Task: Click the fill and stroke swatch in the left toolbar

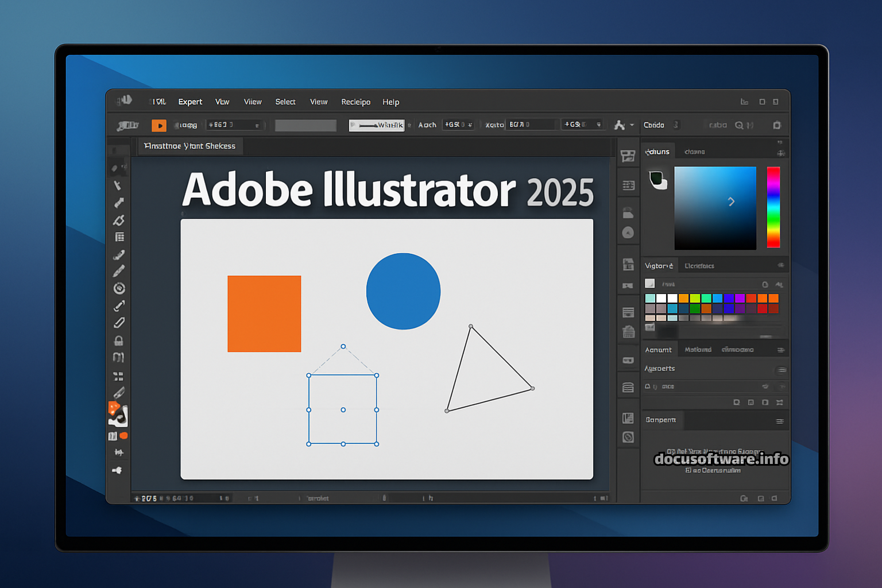Action: [x=118, y=413]
